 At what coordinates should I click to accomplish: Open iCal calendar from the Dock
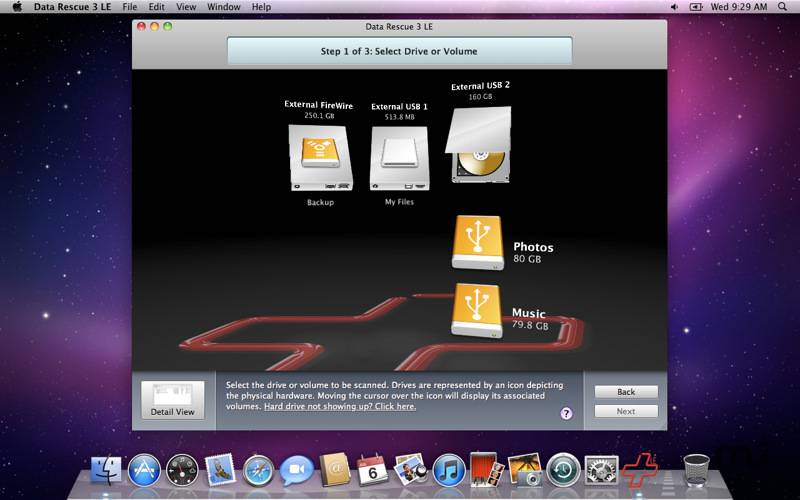pyautogui.click(x=372, y=470)
